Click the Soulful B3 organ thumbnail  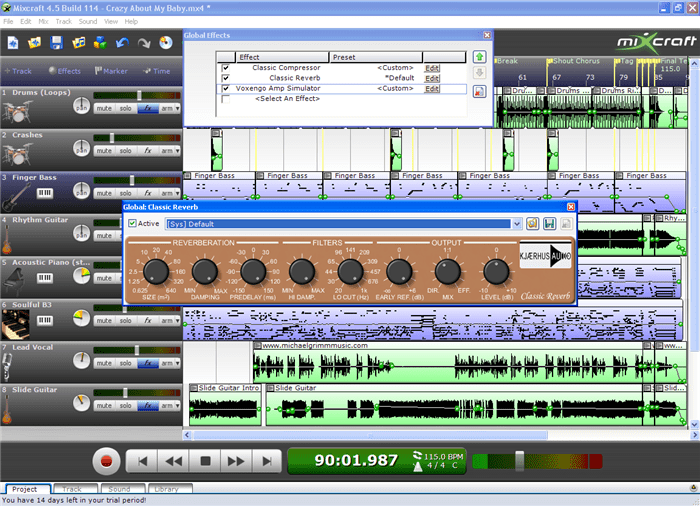tap(16, 325)
